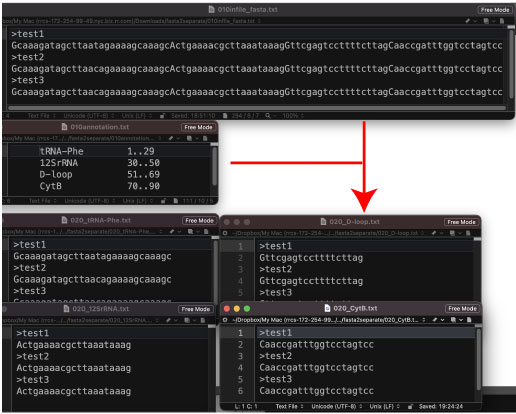The height and width of the screenshot is (414, 516).
Task: Open Unicode (UTF-8) encoding dropdown in 020_CytB.txt
Action: click(336, 407)
